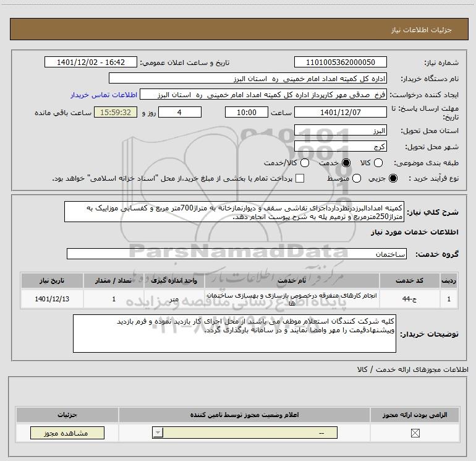Click the اعلام وضعیت مجوز توسط تامین کننده header

(x=244, y=415)
